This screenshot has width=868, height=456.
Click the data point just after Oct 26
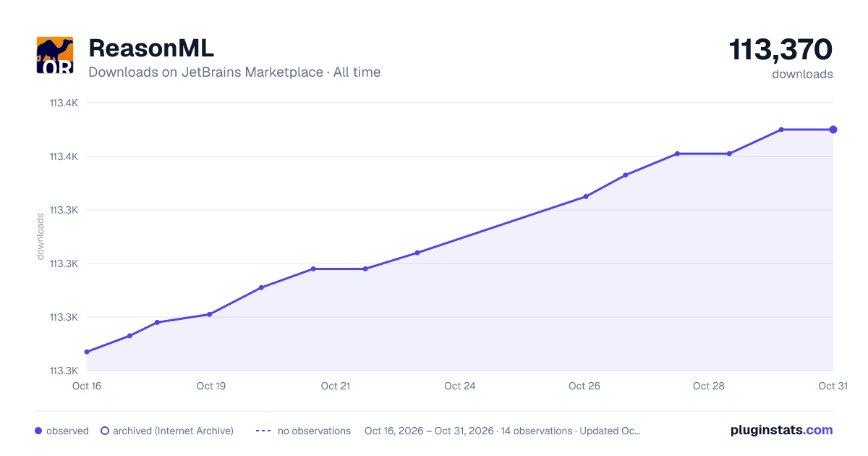click(586, 196)
